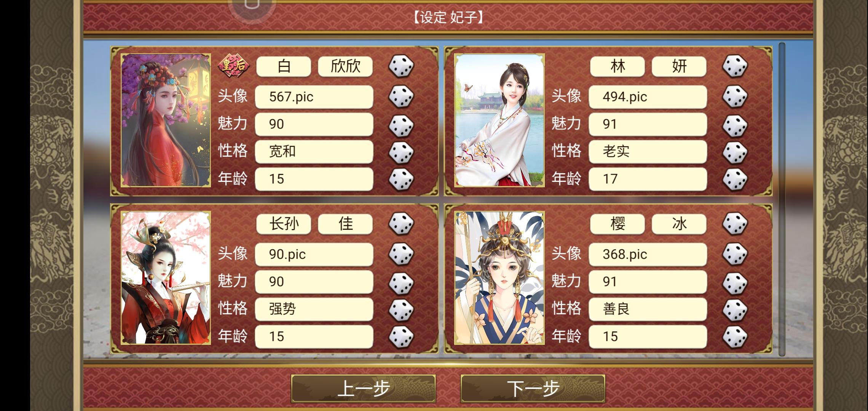Image resolution: width=868 pixels, height=411 pixels.
Task: Edit the surname field 白
Action: 284,66
